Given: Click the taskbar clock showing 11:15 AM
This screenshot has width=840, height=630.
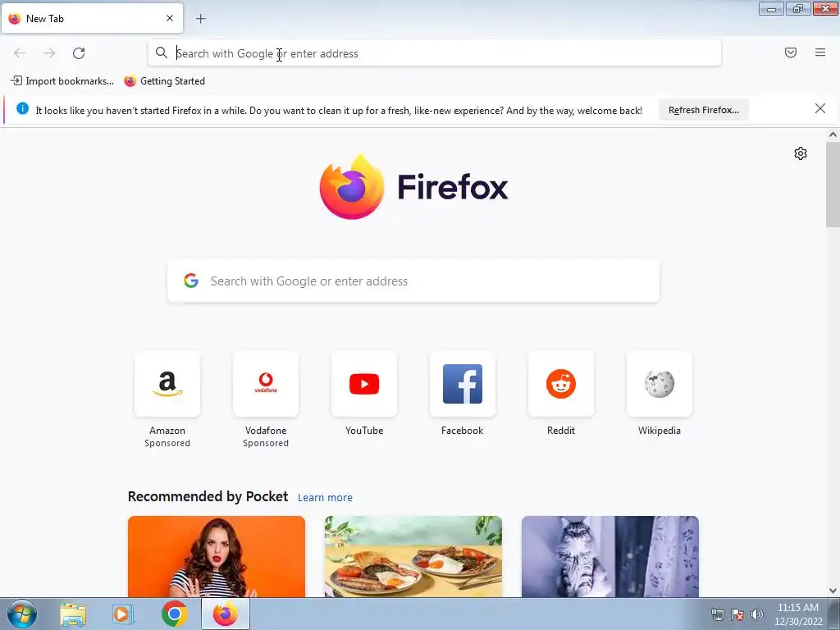Looking at the screenshot, I should [798, 614].
